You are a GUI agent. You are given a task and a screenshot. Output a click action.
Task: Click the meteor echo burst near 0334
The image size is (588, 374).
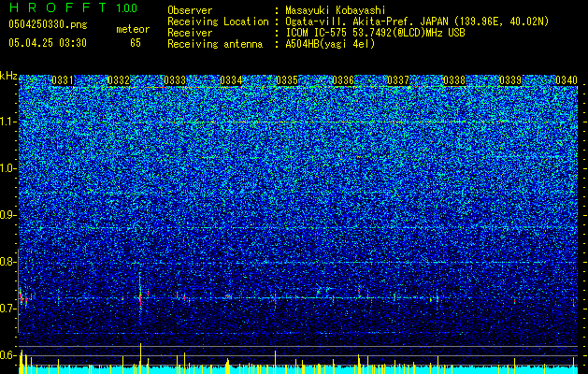pos(227,296)
